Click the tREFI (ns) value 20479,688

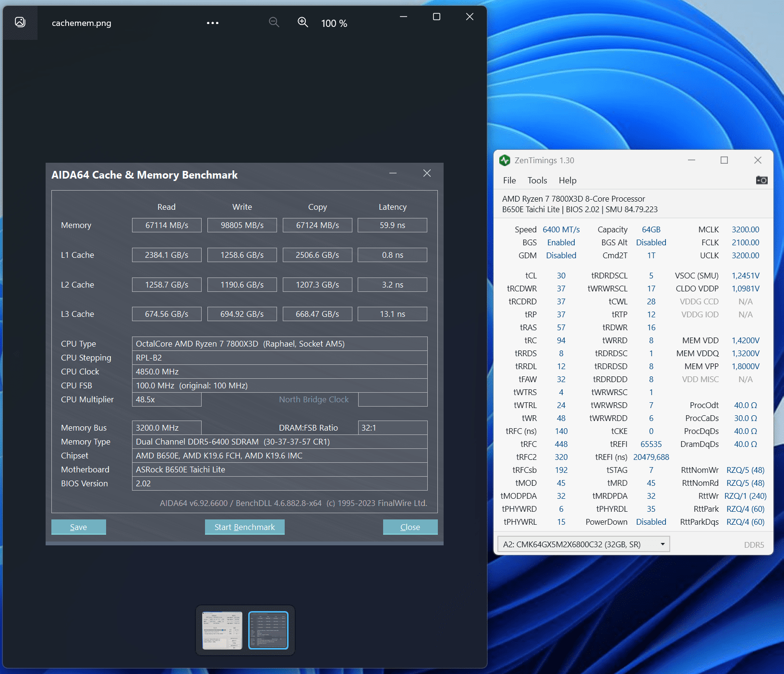click(651, 457)
